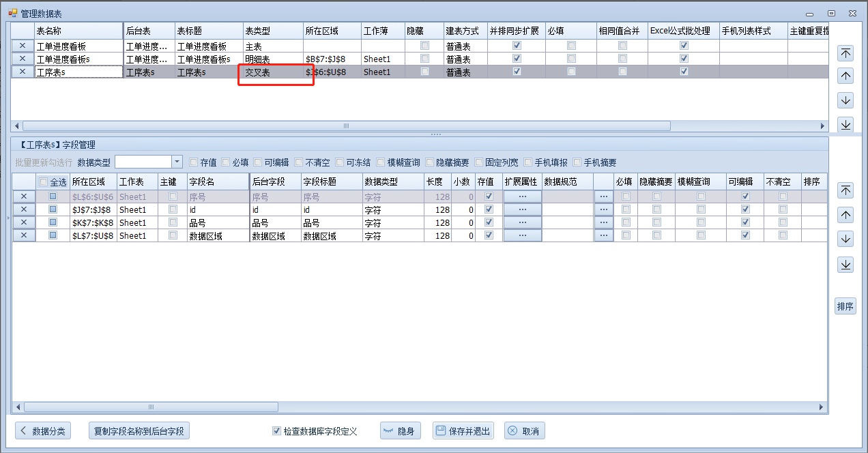
Task: Click the 表名称 cell containing 工序表s
Action: [x=78, y=72]
